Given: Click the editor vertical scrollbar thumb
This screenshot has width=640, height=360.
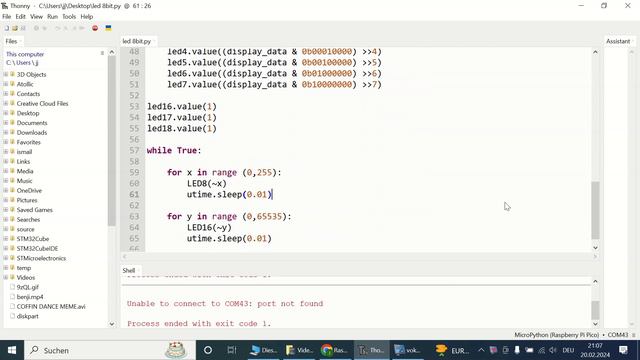Looking at the screenshot, I should tap(595, 210).
